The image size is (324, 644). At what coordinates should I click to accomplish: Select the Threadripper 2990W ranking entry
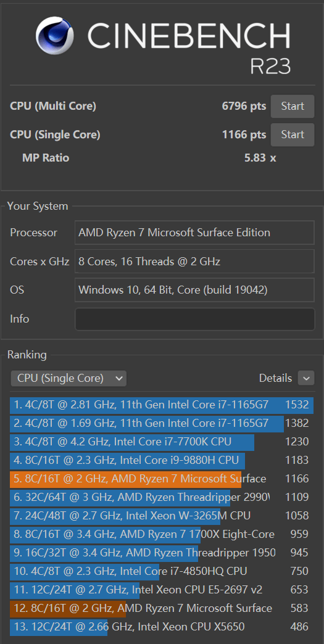point(162,497)
